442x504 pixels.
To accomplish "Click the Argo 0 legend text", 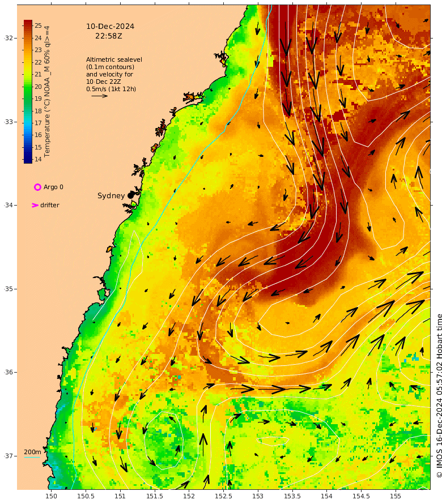I will 53,187.
